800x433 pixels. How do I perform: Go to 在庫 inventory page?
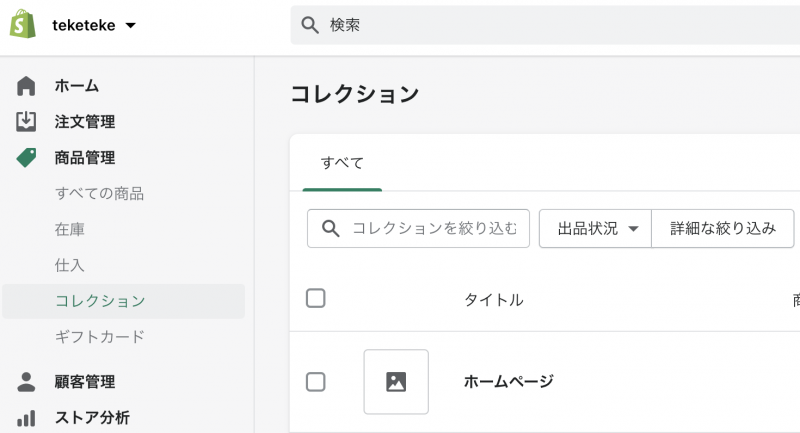pos(70,229)
